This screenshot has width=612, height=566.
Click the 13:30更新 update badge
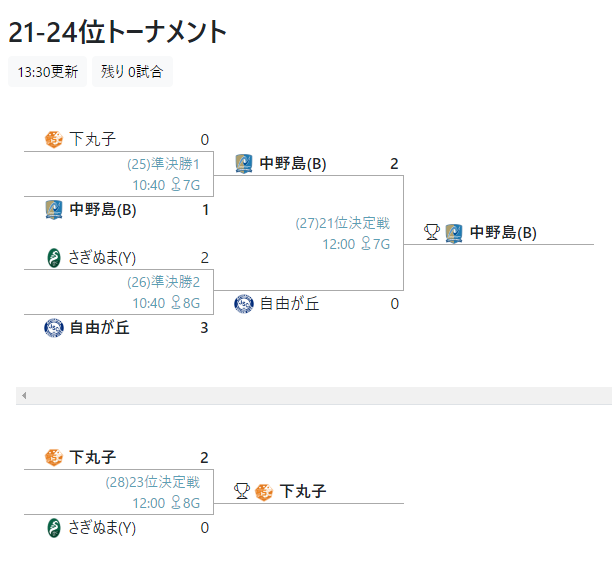(48, 72)
